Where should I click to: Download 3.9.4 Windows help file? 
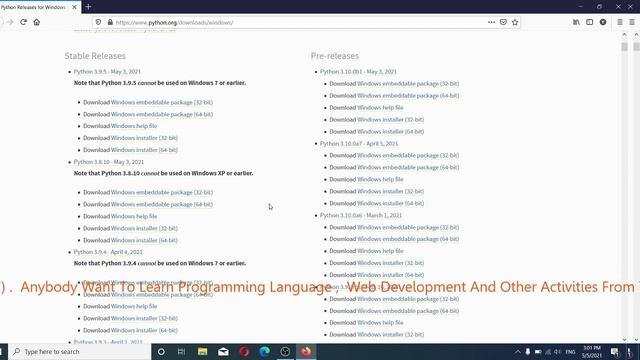tap(134, 306)
